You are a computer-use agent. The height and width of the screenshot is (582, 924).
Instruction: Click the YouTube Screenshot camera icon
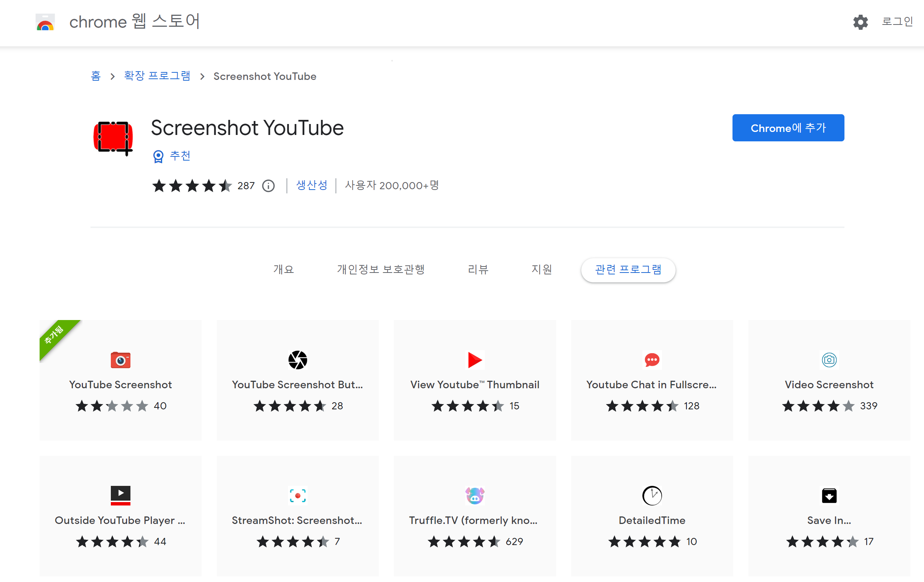click(x=121, y=360)
